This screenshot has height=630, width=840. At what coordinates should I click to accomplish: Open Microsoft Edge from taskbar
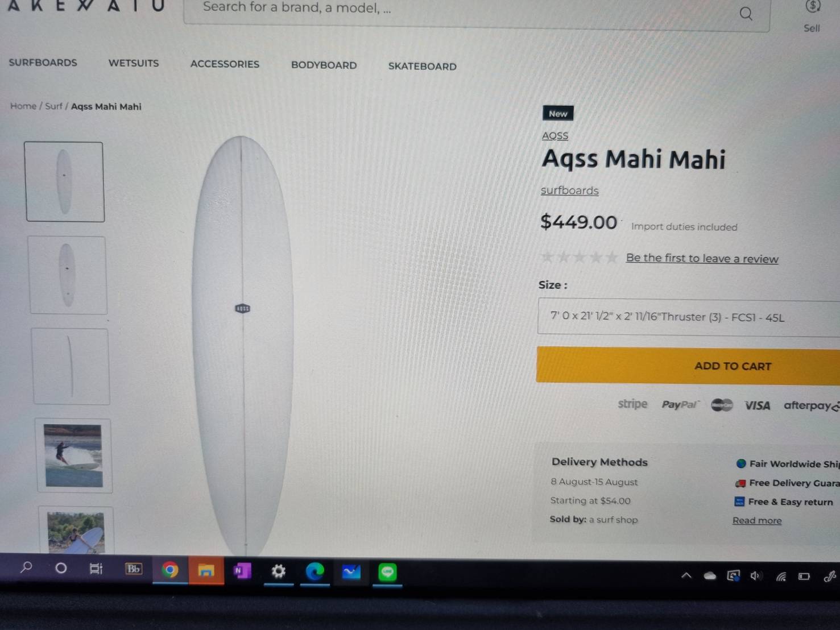315,571
